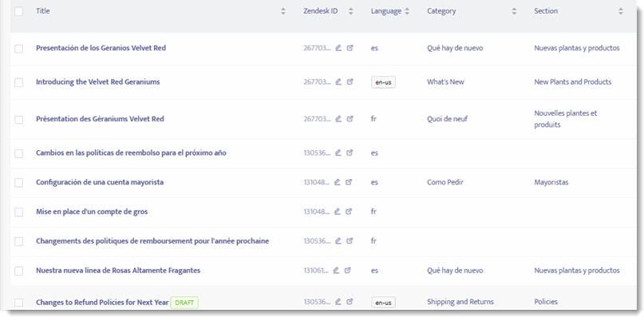Click the Quoi de neuf category cell
The image size is (644, 317).
tap(447, 119)
